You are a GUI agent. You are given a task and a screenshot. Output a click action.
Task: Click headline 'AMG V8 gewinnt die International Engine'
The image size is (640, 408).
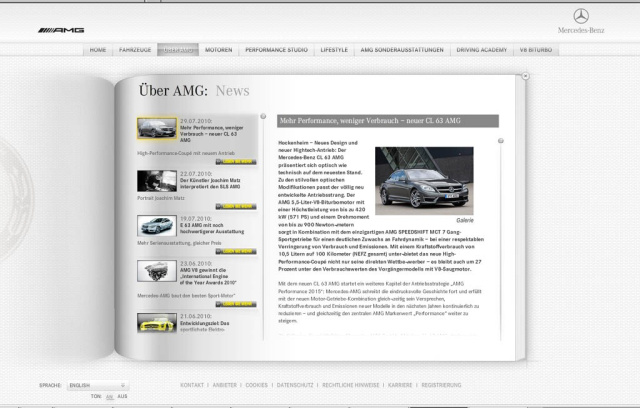coord(208,276)
